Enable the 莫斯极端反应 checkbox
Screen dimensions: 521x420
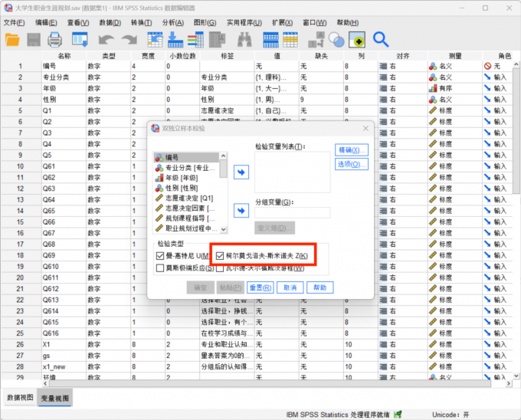tap(160, 267)
